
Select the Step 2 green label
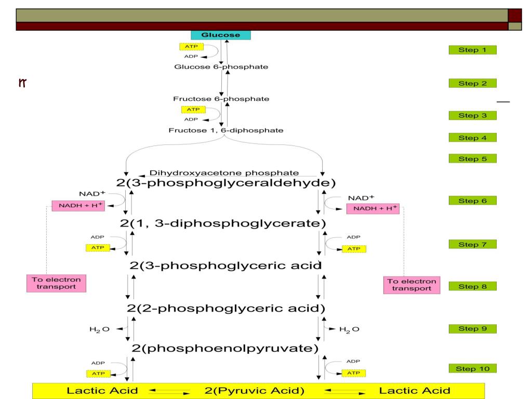tap(473, 83)
